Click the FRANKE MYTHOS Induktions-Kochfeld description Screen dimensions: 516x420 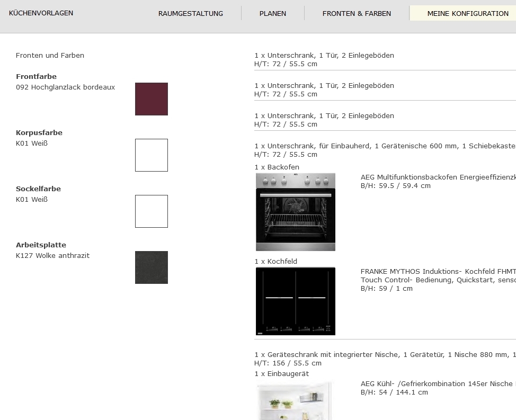coord(438,275)
